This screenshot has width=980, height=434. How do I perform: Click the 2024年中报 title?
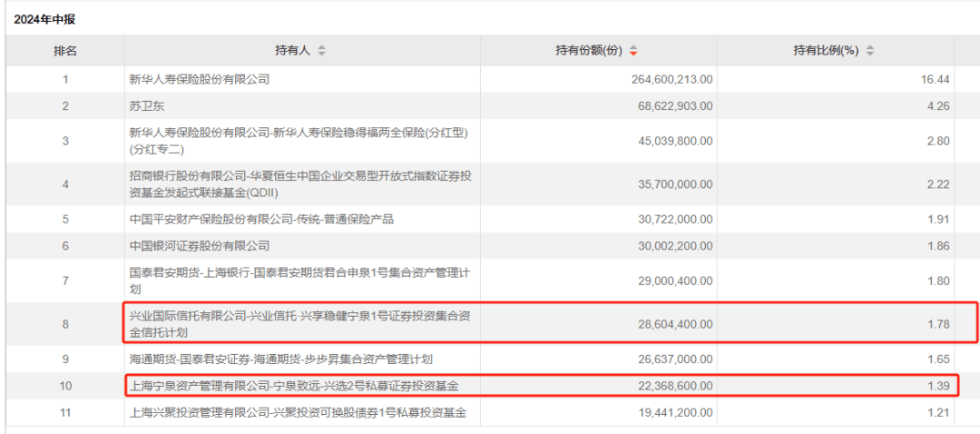(x=44, y=20)
